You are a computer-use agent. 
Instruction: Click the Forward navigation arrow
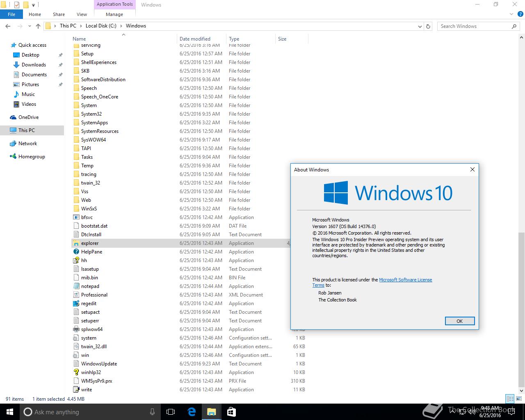point(20,26)
